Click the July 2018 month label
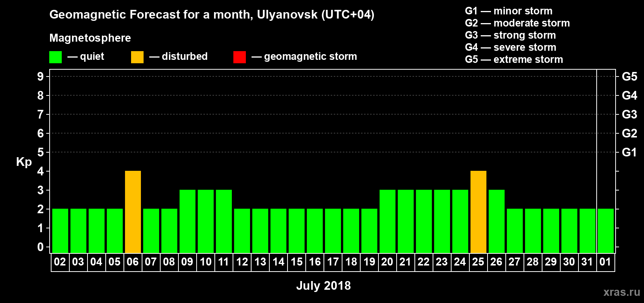644x303 pixels. [x=324, y=286]
